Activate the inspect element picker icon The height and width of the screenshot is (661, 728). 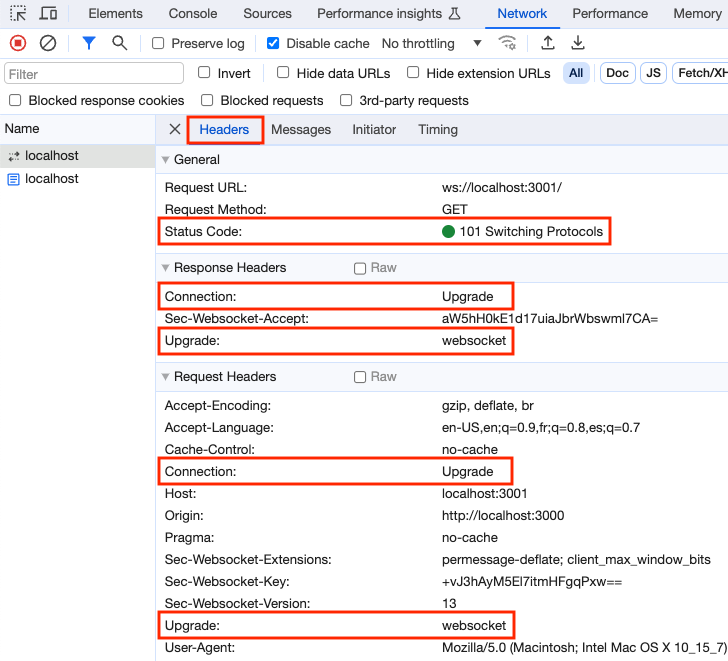point(18,13)
